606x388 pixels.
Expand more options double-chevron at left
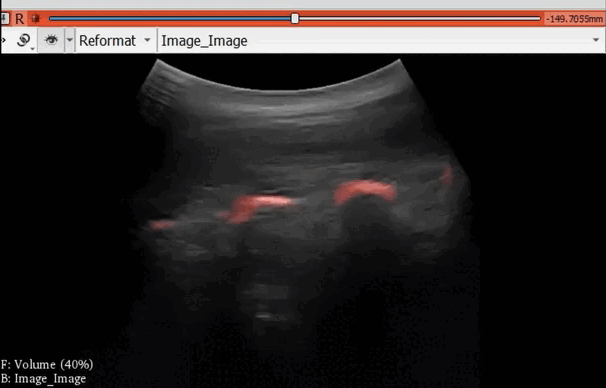[x=3, y=40]
